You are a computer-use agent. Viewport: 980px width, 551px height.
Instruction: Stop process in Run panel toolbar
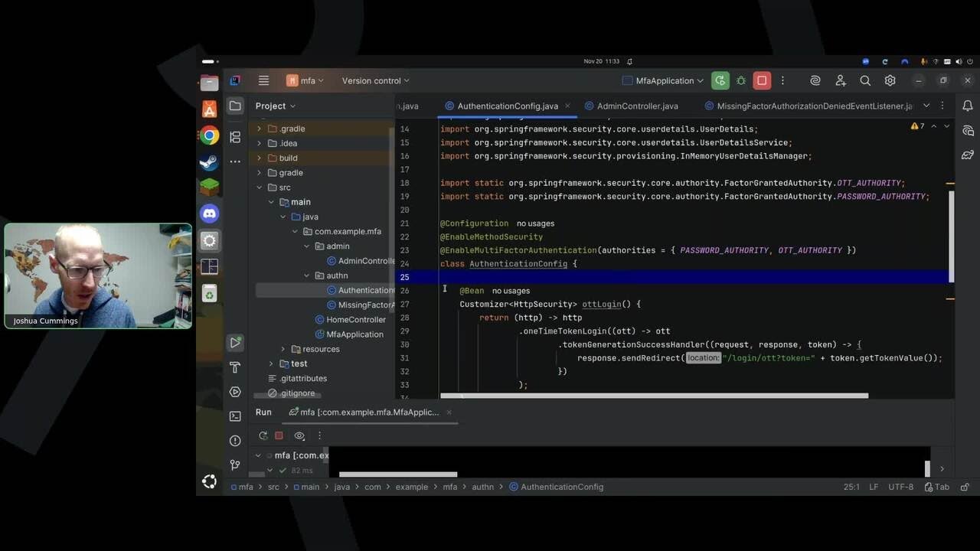279,435
